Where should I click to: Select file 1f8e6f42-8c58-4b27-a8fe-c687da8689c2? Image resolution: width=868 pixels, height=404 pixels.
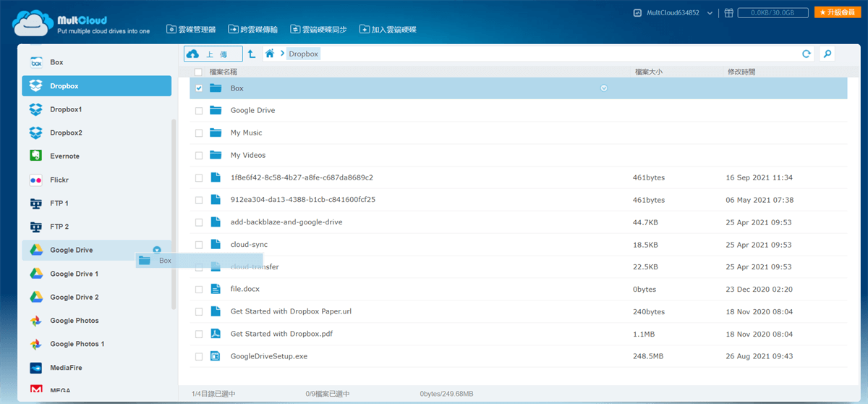pyautogui.click(x=302, y=177)
